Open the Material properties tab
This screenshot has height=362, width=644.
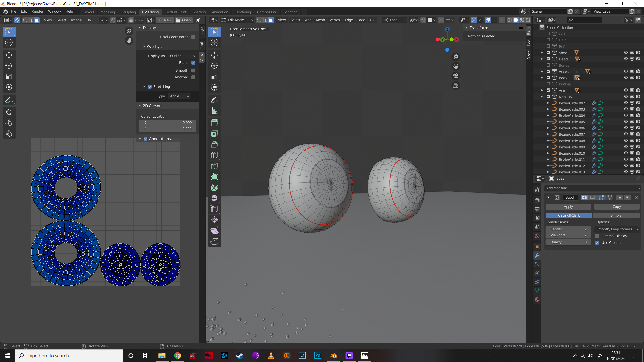537,300
